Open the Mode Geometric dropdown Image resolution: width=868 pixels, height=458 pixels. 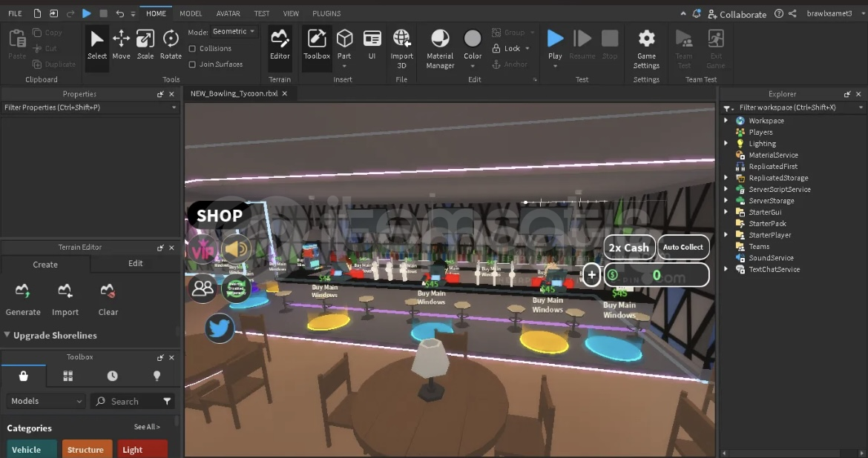pos(234,32)
